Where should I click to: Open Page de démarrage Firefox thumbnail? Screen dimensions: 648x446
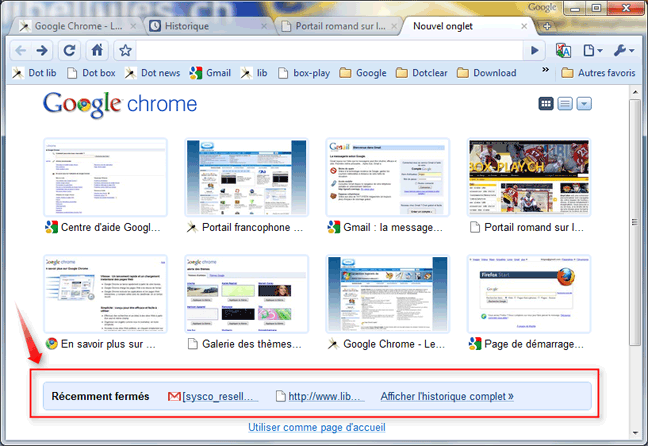[x=529, y=294]
